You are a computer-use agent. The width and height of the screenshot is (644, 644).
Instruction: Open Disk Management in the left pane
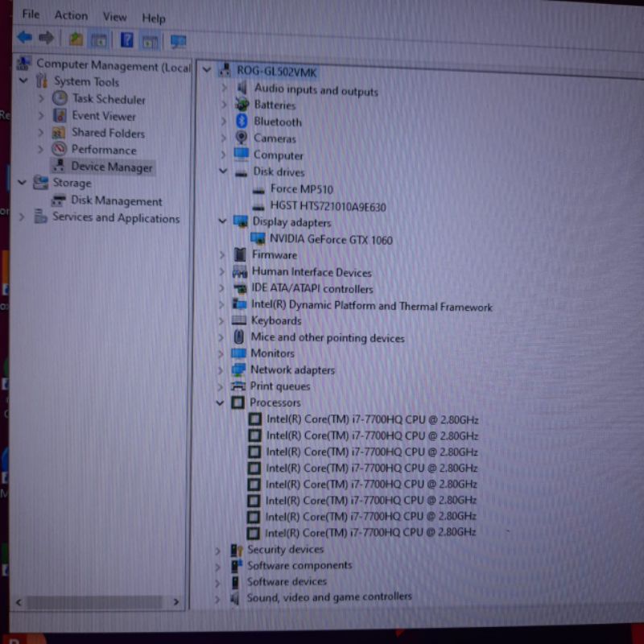coord(116,201)
